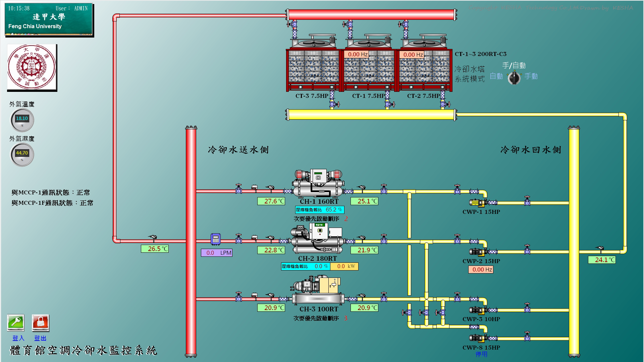Select the CH-3 100RT chiller icon
This screenshot has height=362, width=644.
click(317, 291)
